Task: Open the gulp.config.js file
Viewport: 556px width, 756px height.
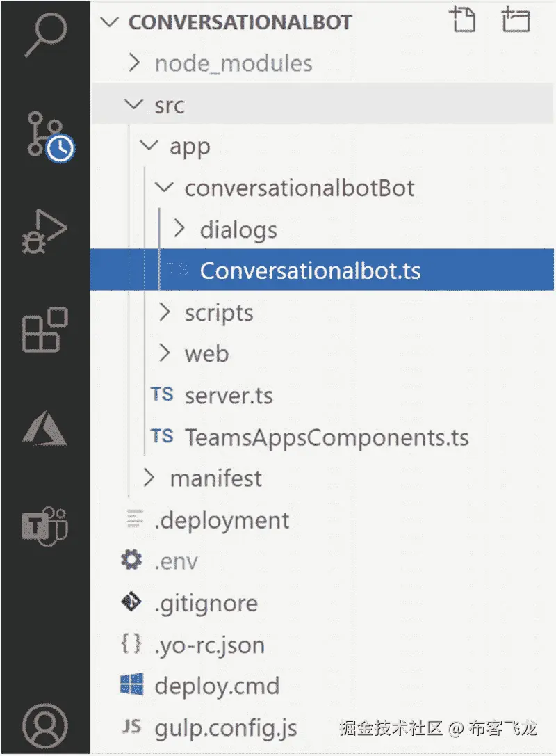Action: (x=226, y=728)
